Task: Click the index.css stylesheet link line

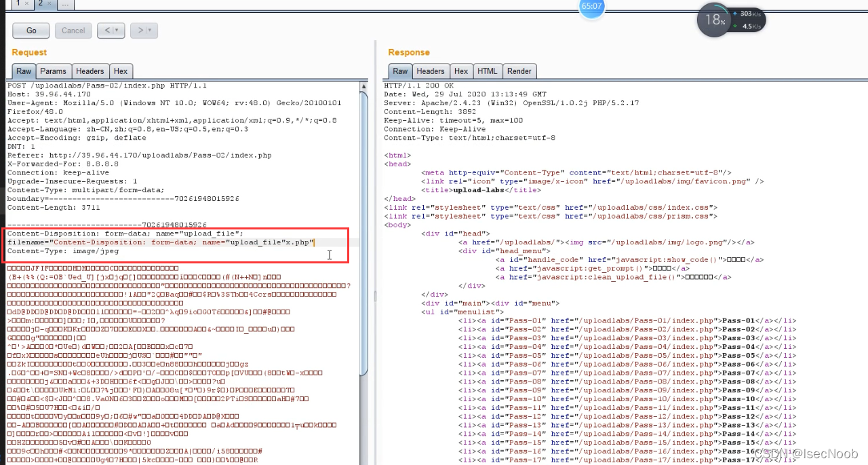Action: pos(551,207)
